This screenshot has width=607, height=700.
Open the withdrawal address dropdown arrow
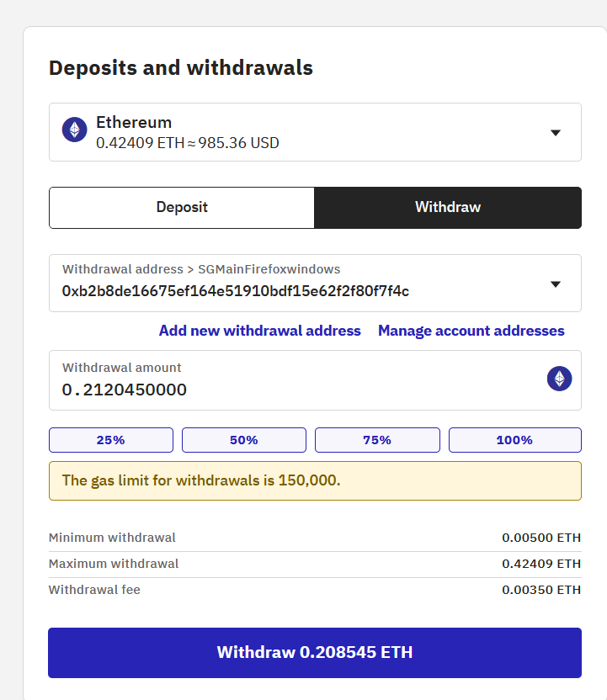point(556,284)
